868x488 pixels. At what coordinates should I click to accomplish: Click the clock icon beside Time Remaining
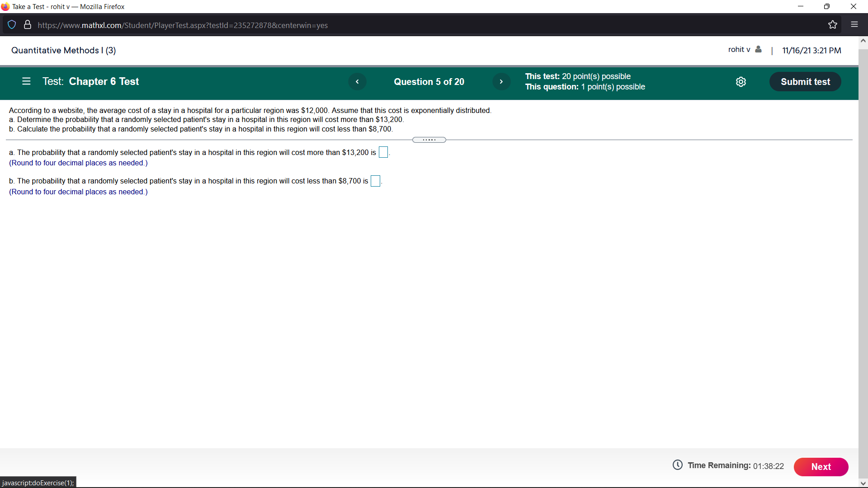[677, 465]
